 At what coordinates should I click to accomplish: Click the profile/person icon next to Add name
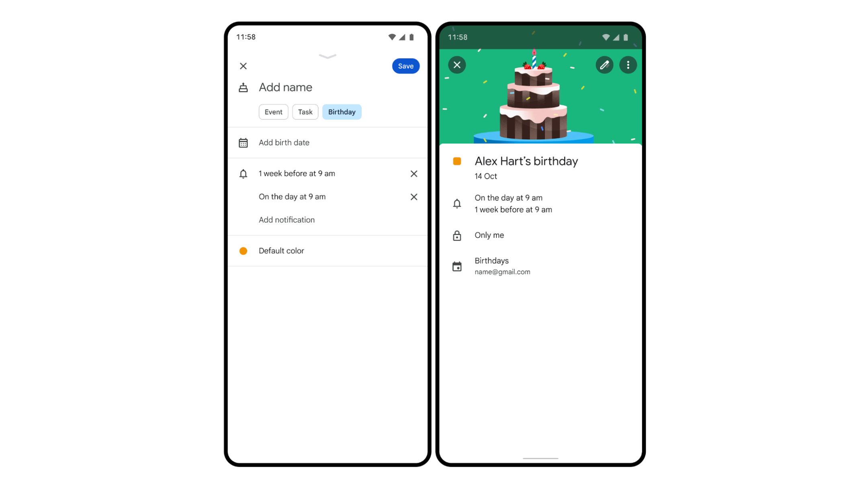tap(243, 88)
